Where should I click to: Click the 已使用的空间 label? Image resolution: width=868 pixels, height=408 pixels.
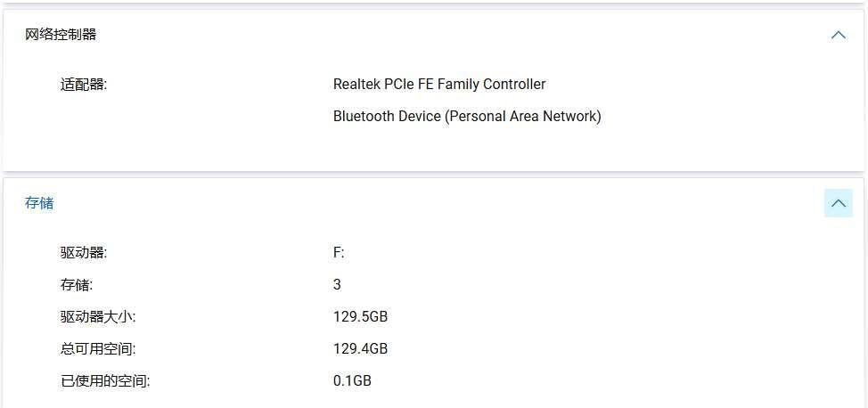105,381
